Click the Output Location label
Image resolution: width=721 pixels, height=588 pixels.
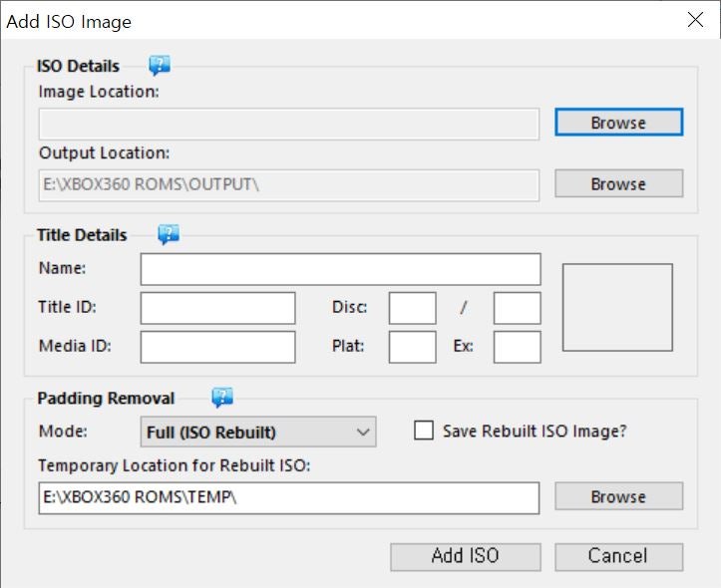coord(105,152)
